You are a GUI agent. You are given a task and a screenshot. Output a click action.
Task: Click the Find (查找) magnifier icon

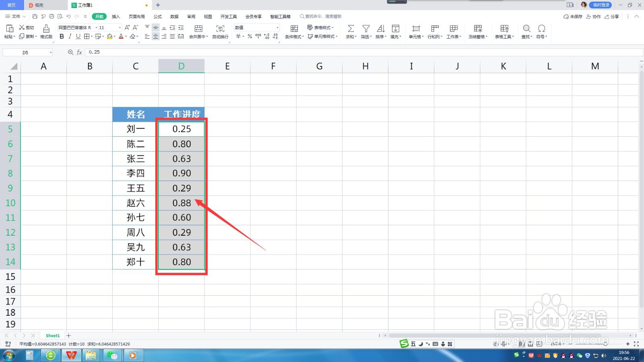pyautogui.click(x=526, y=29)
